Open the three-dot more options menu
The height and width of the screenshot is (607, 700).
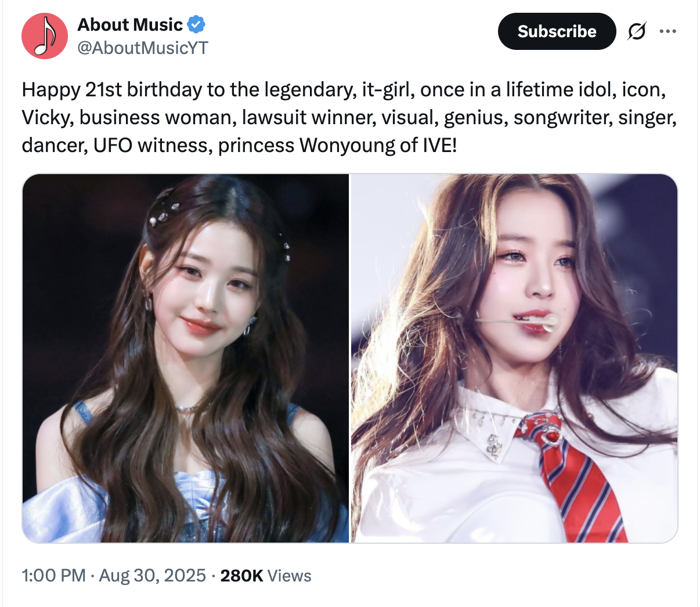(x=668, y=31)
